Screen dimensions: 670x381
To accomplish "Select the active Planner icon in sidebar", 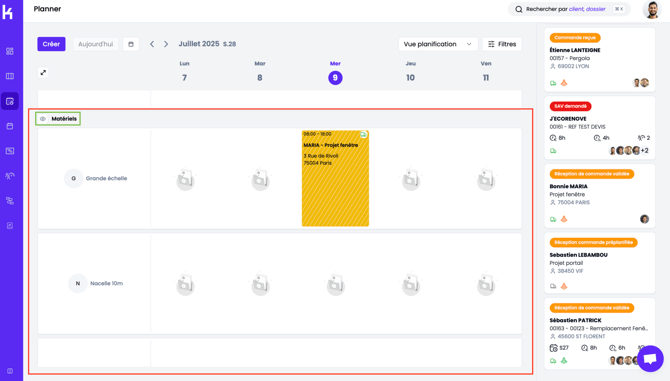I will click(x=10, y=101).
